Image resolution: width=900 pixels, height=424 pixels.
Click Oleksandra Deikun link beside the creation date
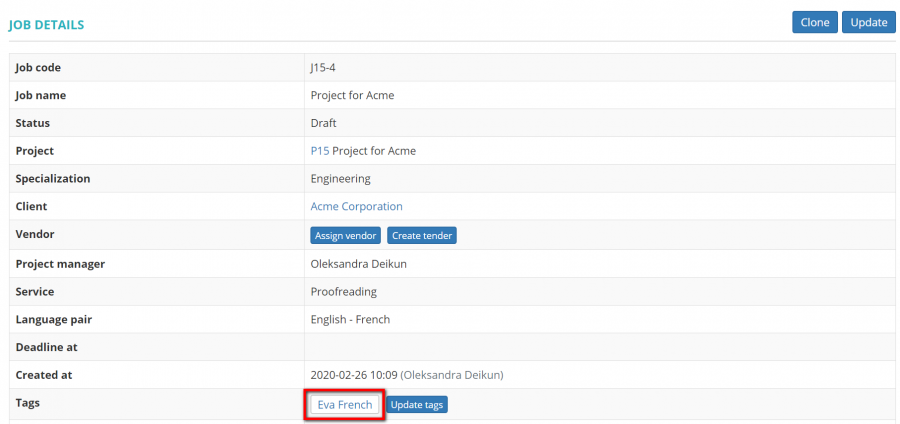452,375
